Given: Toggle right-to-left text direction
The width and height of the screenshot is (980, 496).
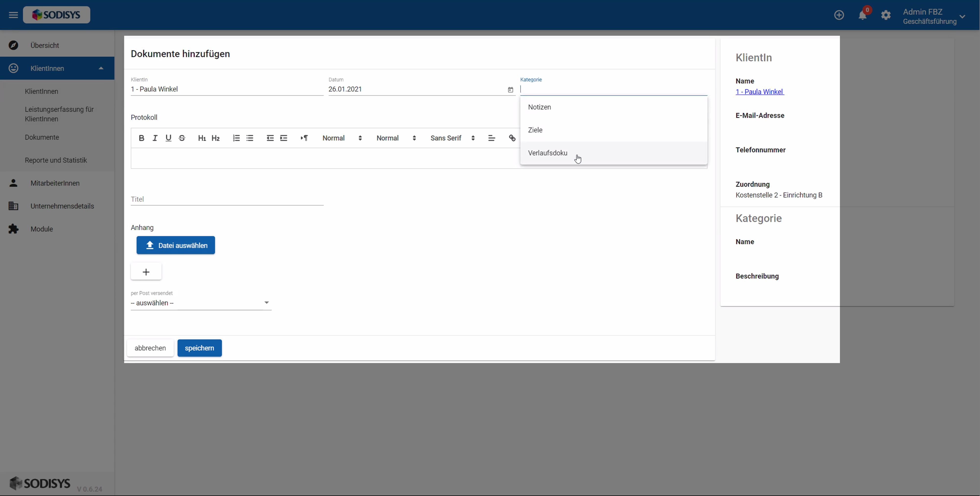Looking at the screenshot, I should (x=304, y=138).
